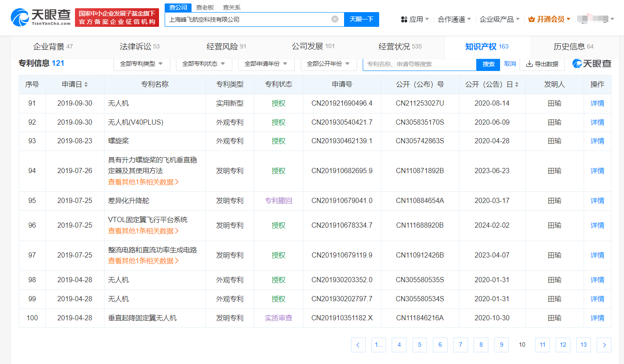The width and height of the screenshot is (624, 364).
Task: Open 详情 for patent row 91
Action: point(598,103)
